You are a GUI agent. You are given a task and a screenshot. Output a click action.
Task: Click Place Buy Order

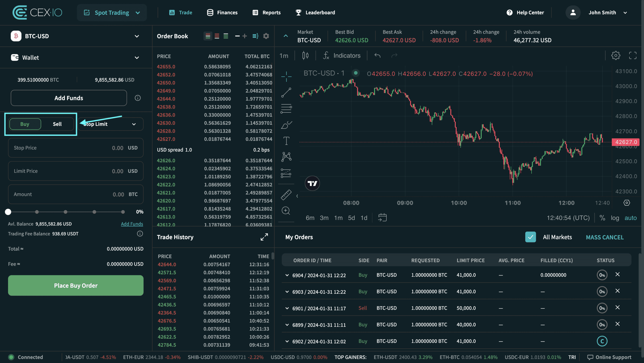pyautogui.click(x=76, y=286)
